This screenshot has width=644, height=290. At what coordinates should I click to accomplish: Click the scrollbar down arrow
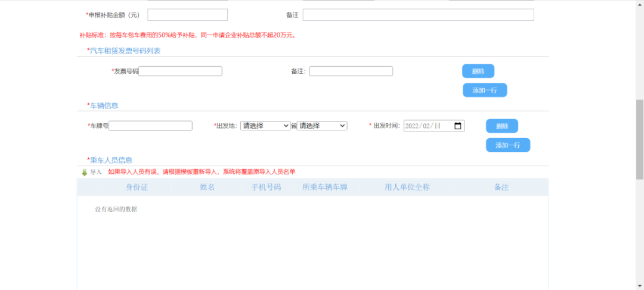(639, 286)
